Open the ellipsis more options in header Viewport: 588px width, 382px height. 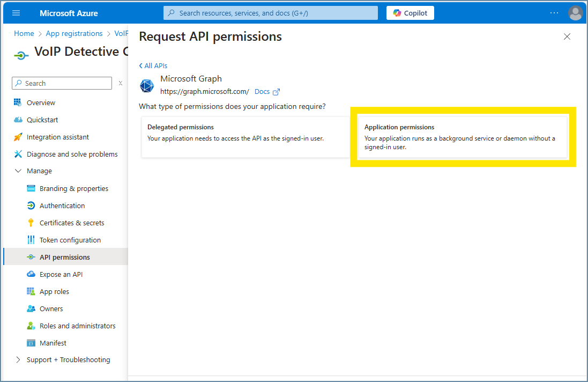pos(554,13)
